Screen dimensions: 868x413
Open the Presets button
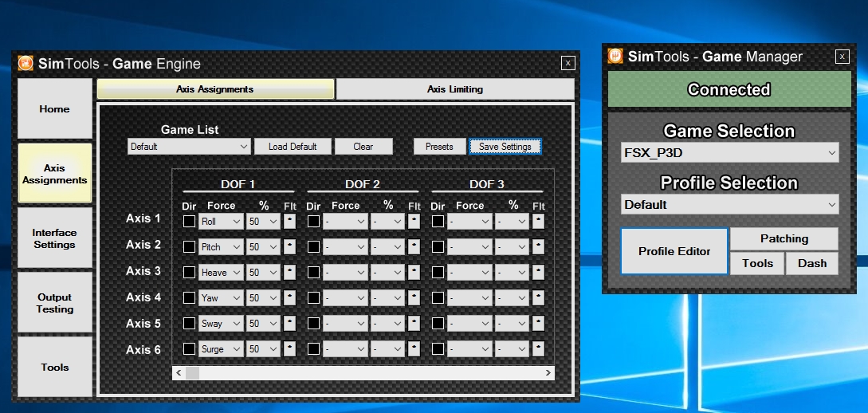click(x=439, y=147)
